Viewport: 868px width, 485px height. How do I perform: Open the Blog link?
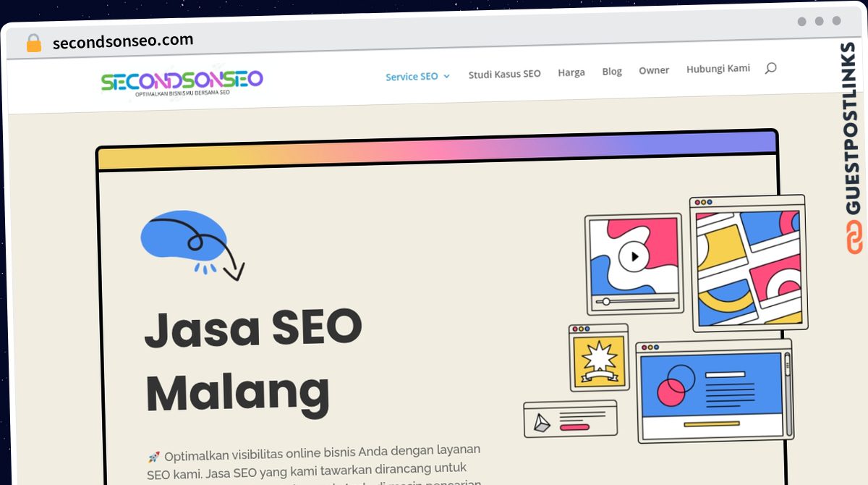pyautogui.click(x=612, y=71)
